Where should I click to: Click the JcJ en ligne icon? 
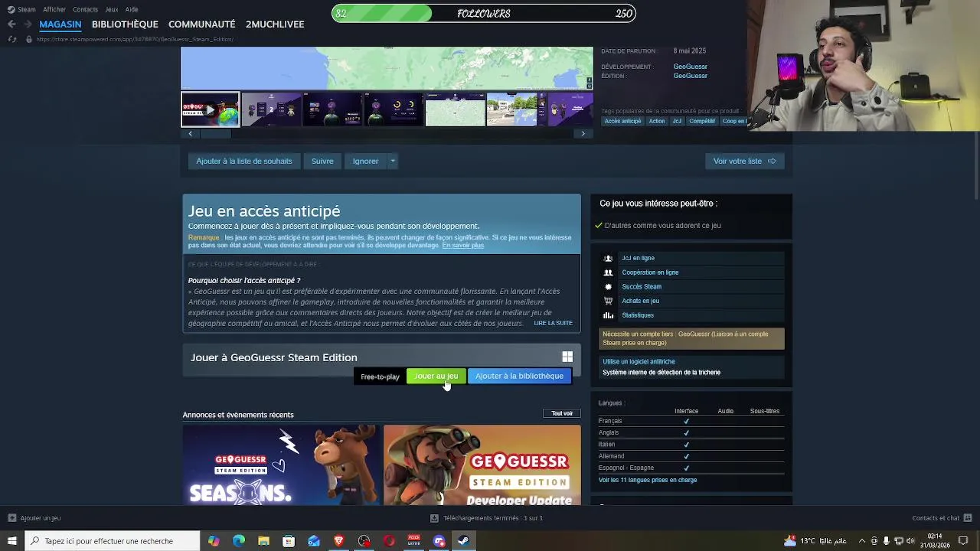tap(608, 258)
